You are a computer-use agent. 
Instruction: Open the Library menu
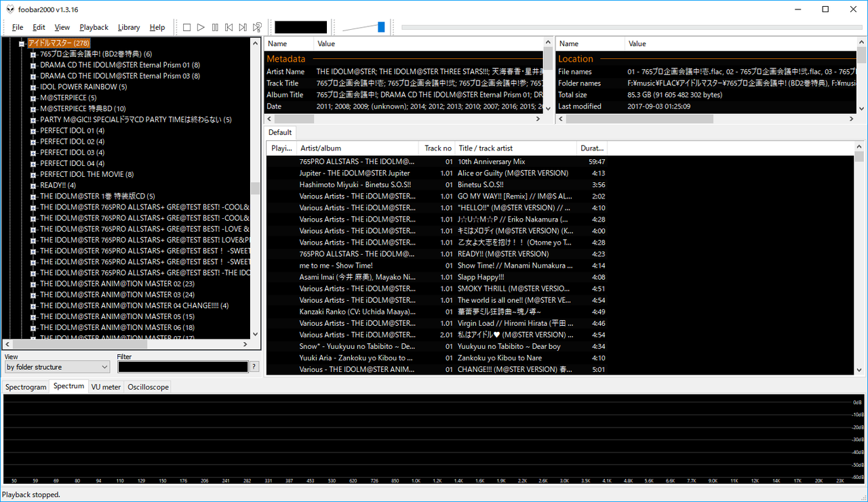coord(129,27)
